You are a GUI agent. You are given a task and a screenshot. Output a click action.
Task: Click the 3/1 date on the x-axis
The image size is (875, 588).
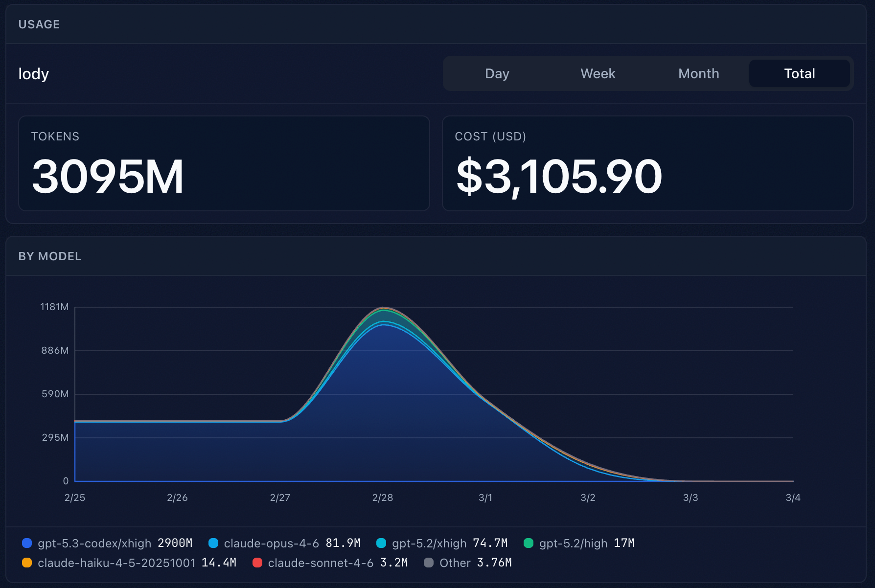(x=485, y=498)
